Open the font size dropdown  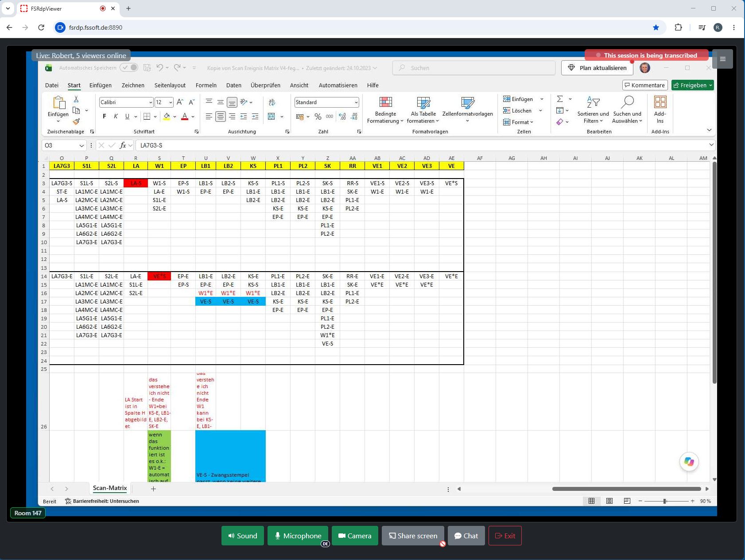(171, 102)
